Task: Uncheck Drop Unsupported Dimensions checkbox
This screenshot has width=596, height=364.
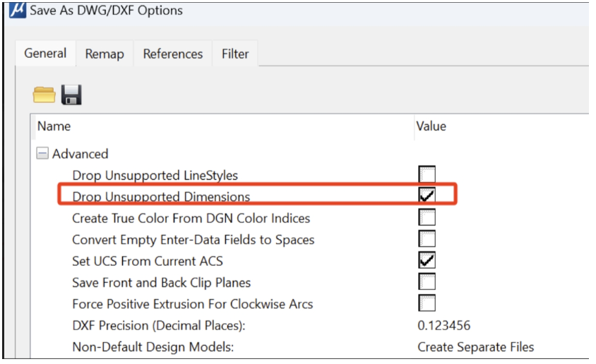Action: 427,195
